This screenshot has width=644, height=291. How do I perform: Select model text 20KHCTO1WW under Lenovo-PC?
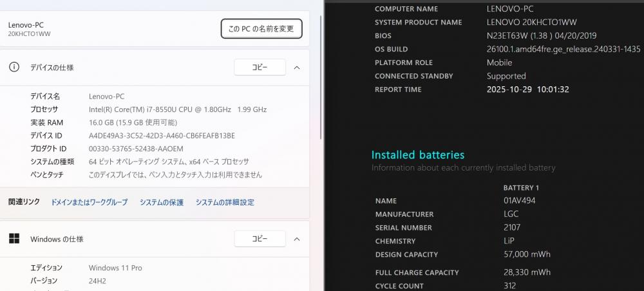pyautogui.click(x=29, y=34)
